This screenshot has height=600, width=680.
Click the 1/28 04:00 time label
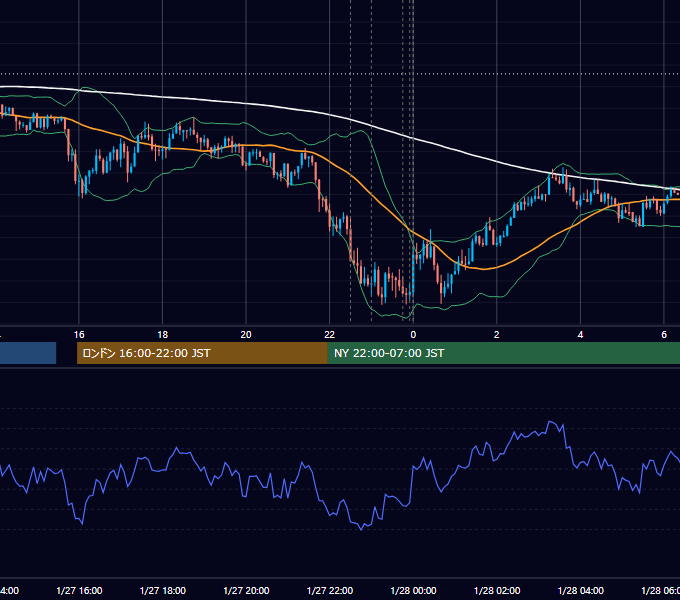coord(581,591)
